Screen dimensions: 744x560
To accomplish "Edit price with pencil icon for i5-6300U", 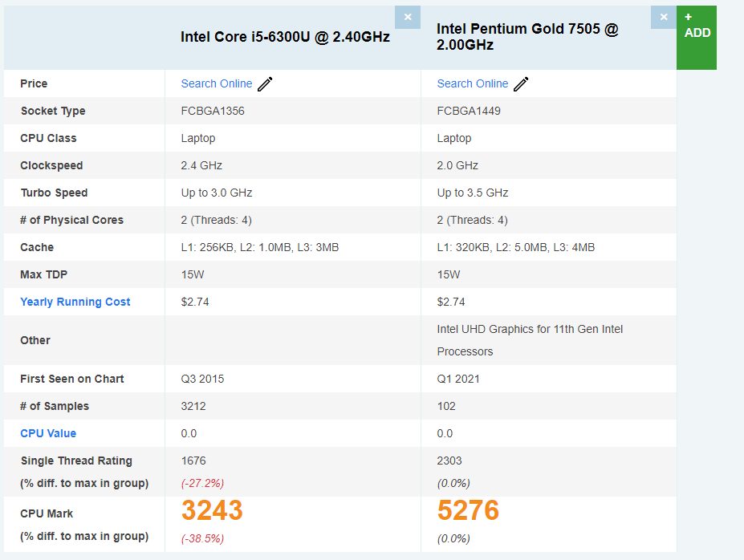I will point(266,84).
